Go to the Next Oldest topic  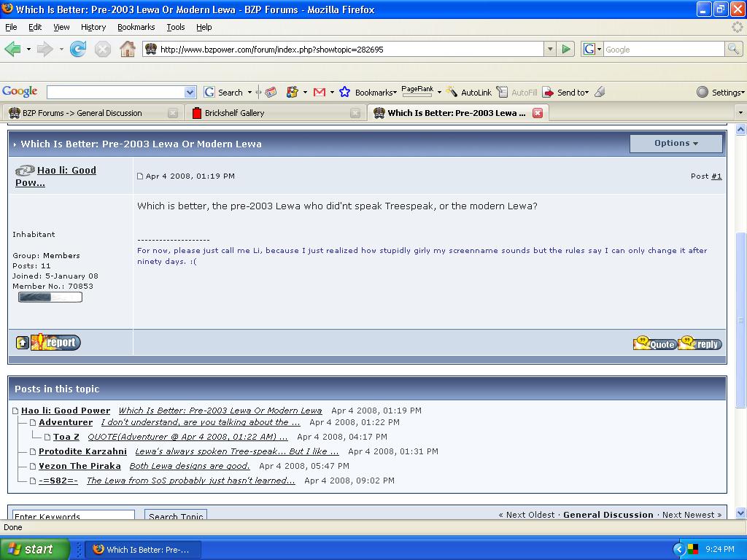click(527, 515)
